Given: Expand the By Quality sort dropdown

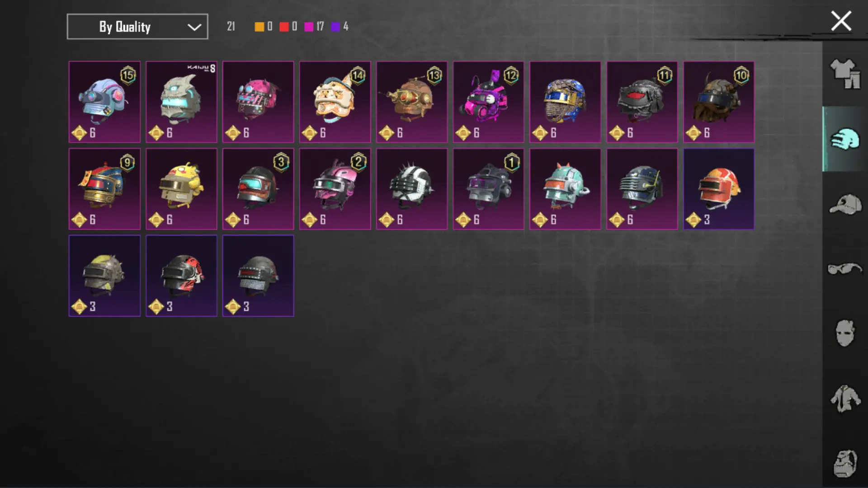Looking at the screenshot, I should [137, 27].
